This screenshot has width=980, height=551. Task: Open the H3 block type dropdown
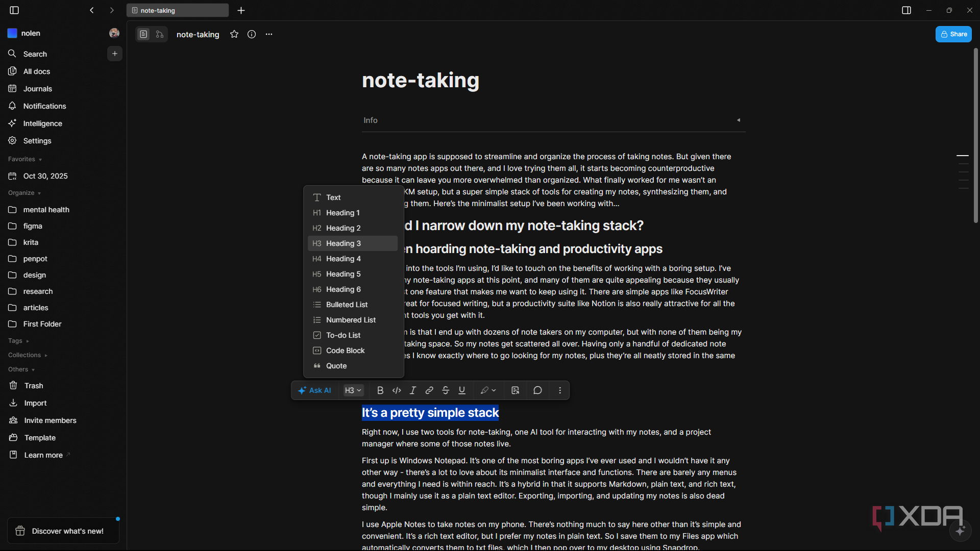pyautogui.click(x=353, y=390)
